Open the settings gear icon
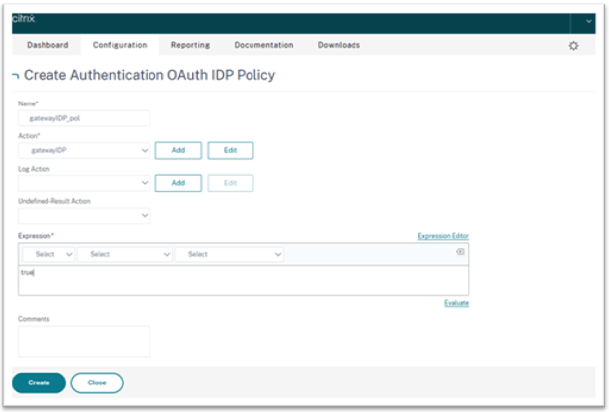Screen dimensions: 609x412 click(573, 46)
